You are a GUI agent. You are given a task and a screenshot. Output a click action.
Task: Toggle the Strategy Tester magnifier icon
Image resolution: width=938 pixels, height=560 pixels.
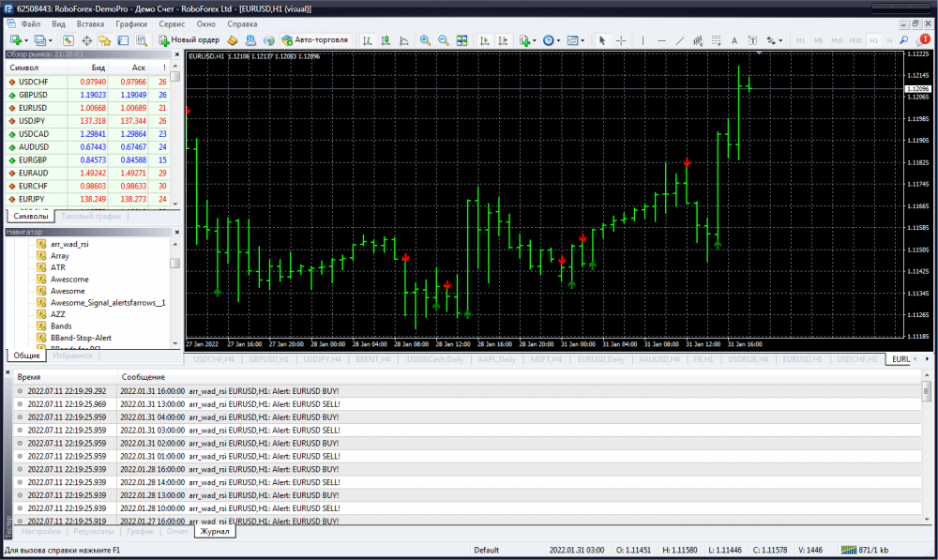point(142,40)
